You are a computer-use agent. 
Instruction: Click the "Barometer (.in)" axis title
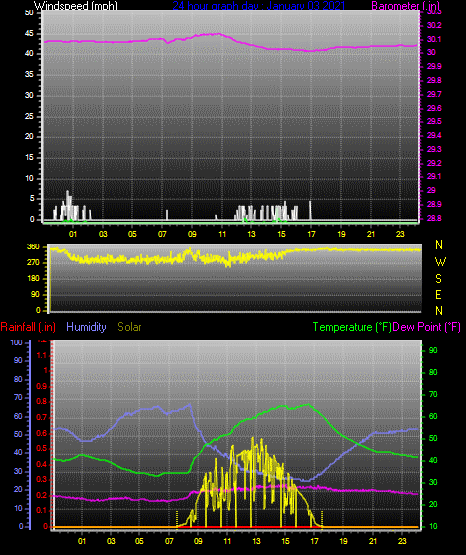405,6
